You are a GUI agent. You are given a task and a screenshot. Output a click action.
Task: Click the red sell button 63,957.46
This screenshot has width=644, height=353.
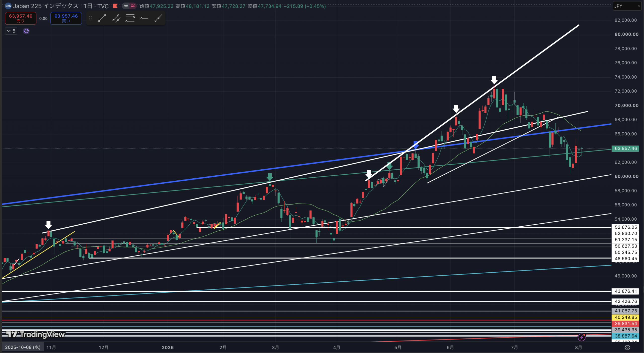[21, 18]
